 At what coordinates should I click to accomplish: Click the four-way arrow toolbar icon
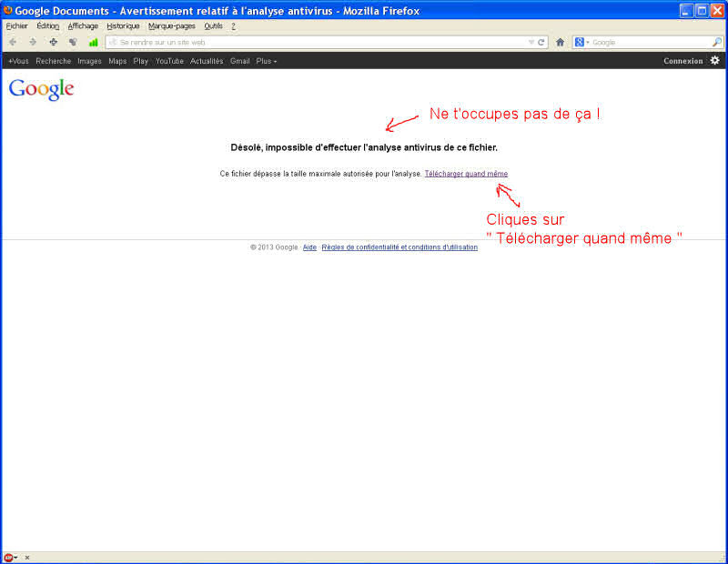(54, 42)
